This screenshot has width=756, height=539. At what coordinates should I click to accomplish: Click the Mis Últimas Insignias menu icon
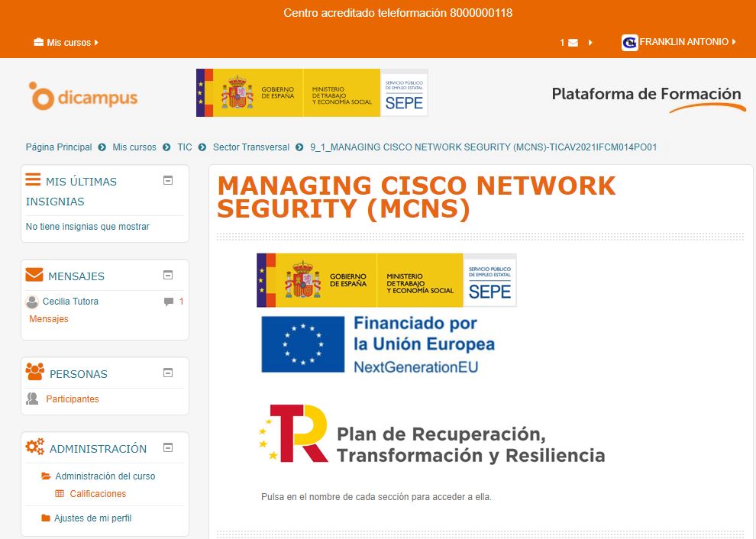pyautogui.click(x=33, y=179)
